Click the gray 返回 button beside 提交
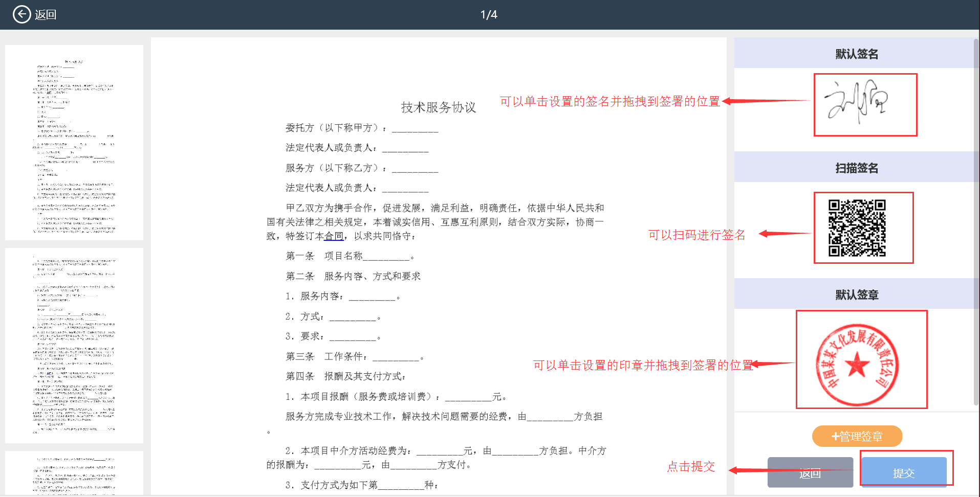Screen dimensions: 980x497 [x=810, y=473]
